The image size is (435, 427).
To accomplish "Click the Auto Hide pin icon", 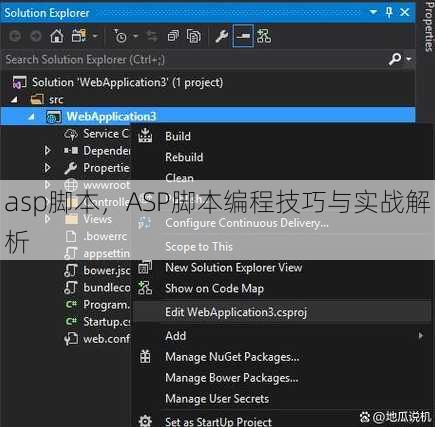I will point(389,13).
